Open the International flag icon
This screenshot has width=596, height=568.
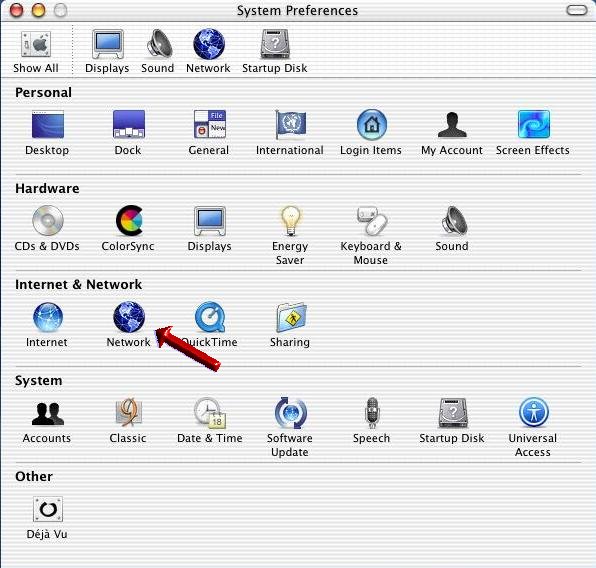[291, 124]
